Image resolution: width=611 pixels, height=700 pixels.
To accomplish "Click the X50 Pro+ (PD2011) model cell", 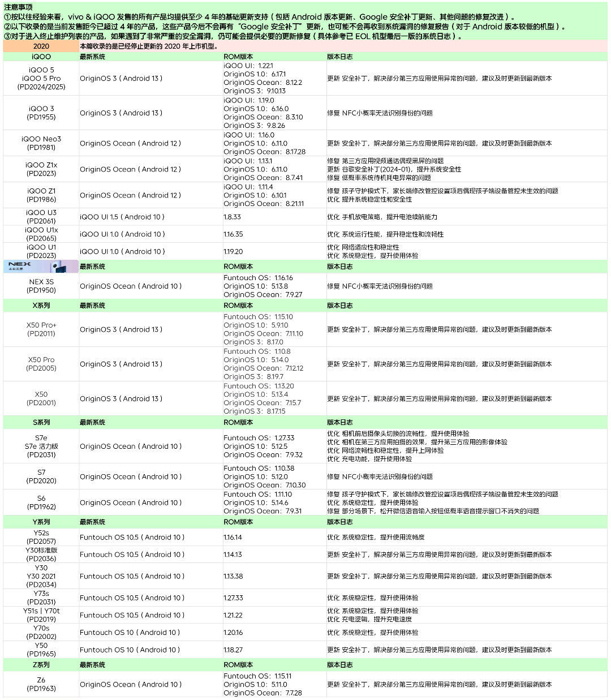I will coord(41,329).
